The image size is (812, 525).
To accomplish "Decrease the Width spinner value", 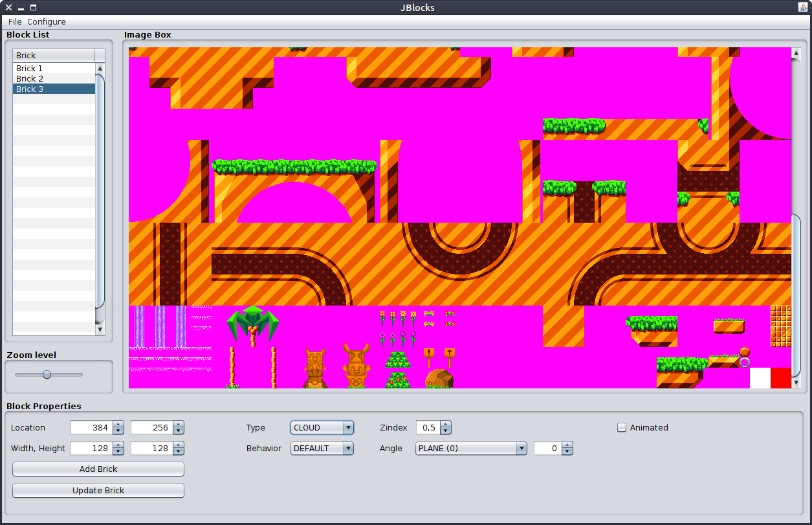I will (x=118, y=452).
